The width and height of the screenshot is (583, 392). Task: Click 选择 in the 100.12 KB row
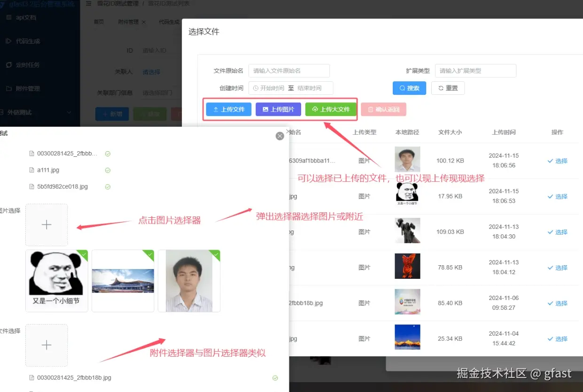coord(557,161)
